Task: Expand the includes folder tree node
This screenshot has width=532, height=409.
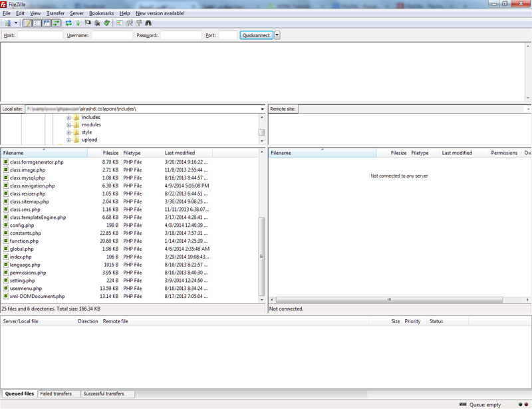Action: (69, 118)
